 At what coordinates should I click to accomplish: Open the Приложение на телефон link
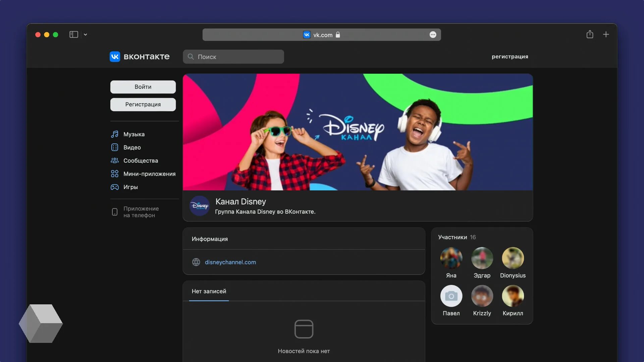click(x=141, y=212)
